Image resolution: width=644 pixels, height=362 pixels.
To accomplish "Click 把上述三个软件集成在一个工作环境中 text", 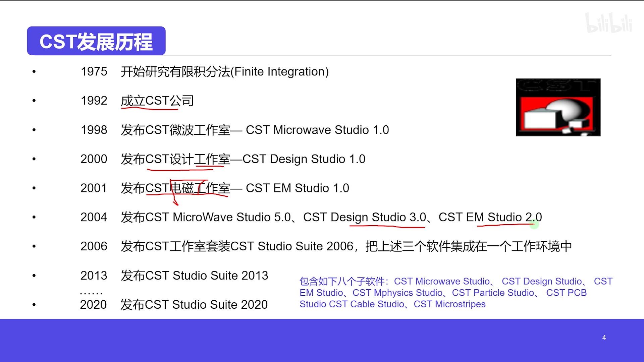I will (469, 246).
